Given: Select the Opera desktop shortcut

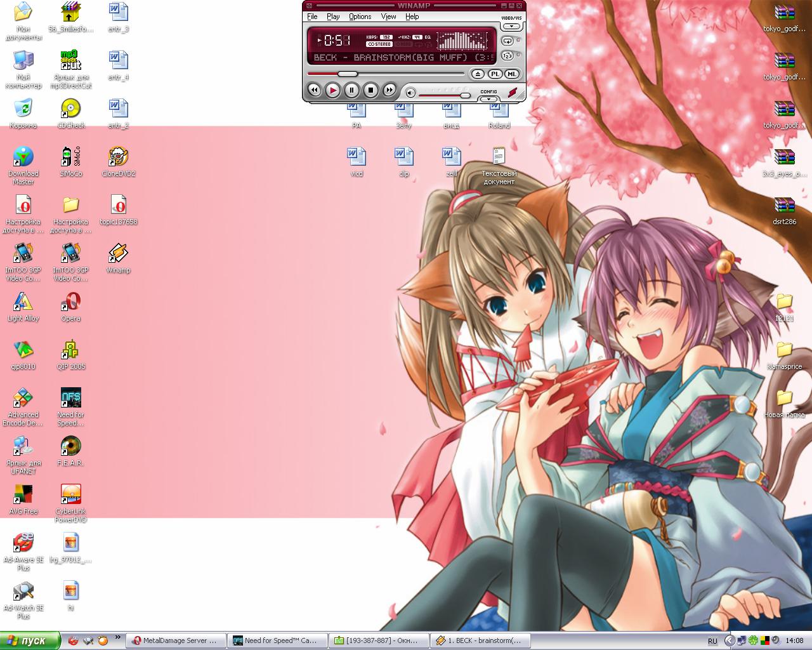Looking at the screenshot, I should [71, 307].
